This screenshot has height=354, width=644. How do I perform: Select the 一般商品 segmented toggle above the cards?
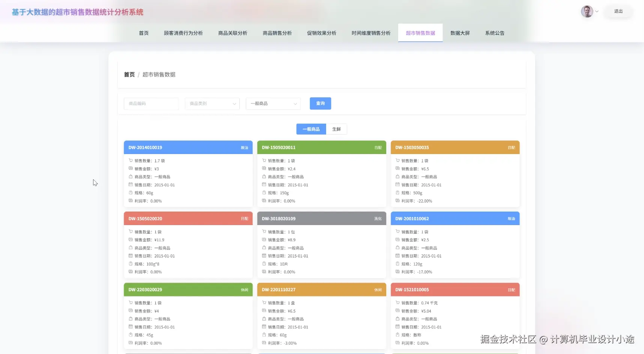(x=311, y=129)
